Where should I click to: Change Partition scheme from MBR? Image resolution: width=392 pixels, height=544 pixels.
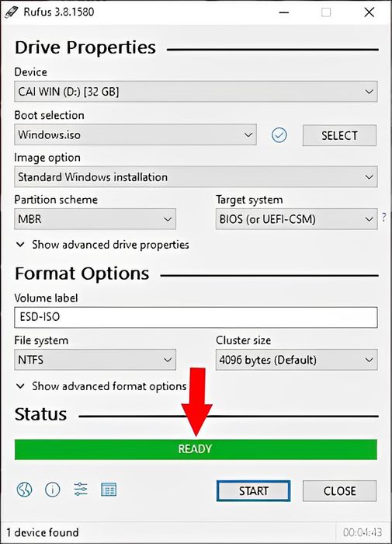pyautogui.click(x=95, y=219)
